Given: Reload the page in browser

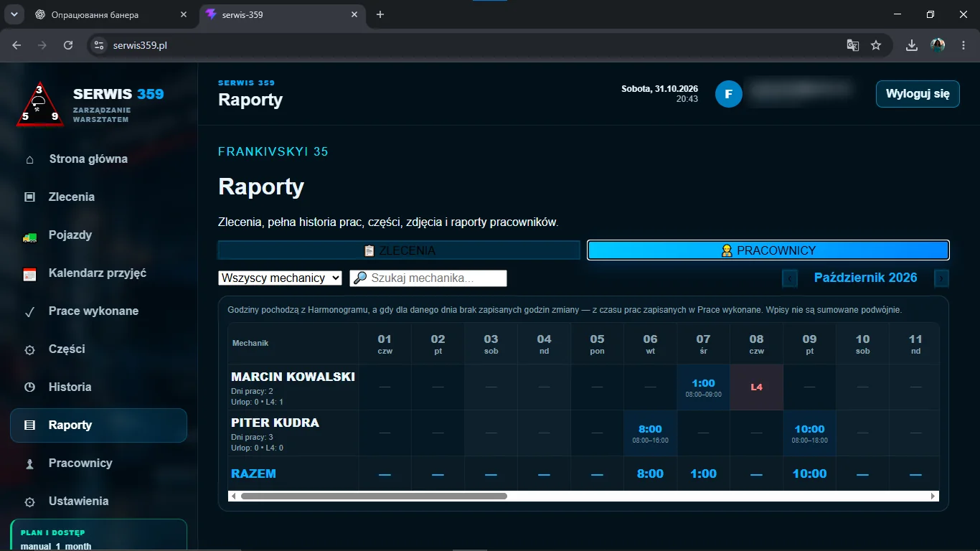Looking at the screenshot, I should click(68, 45).
